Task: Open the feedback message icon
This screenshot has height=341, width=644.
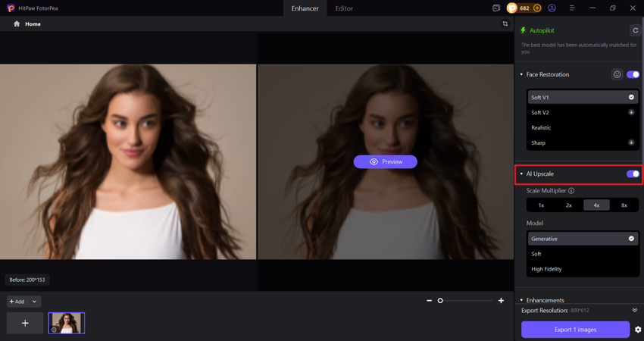Action: 496,8
